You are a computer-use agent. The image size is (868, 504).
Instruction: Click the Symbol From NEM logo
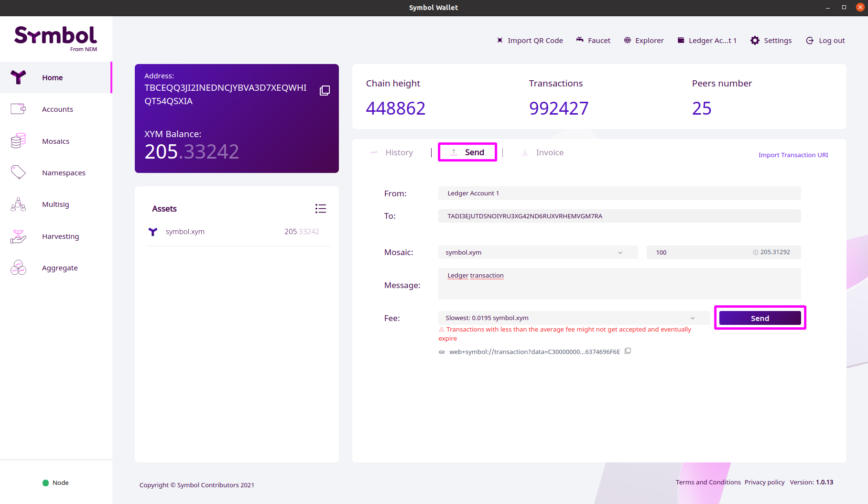[55, 38]
